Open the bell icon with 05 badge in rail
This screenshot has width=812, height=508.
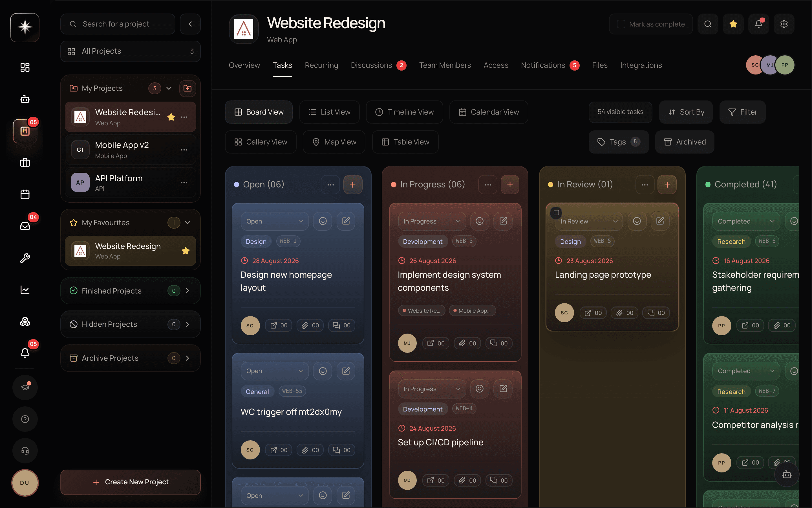point(25,353)
